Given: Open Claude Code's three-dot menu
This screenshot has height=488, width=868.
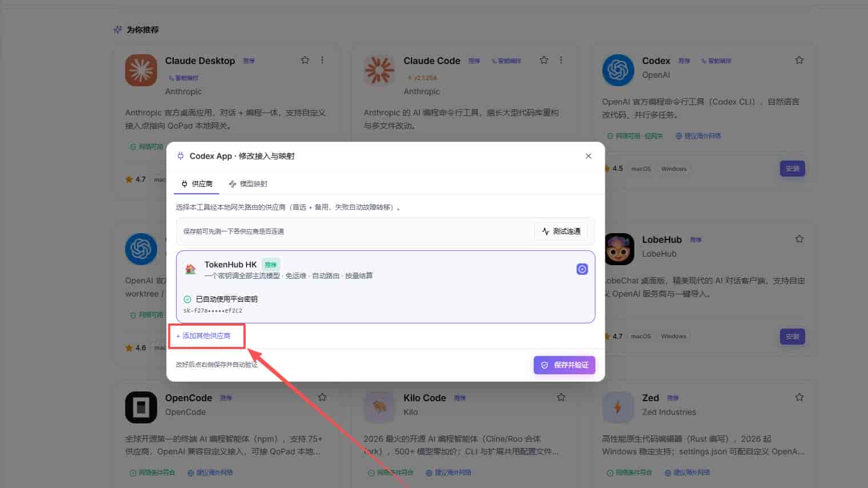Looking at the screenshot, I should pyautogui.click(x=561, y=60).
